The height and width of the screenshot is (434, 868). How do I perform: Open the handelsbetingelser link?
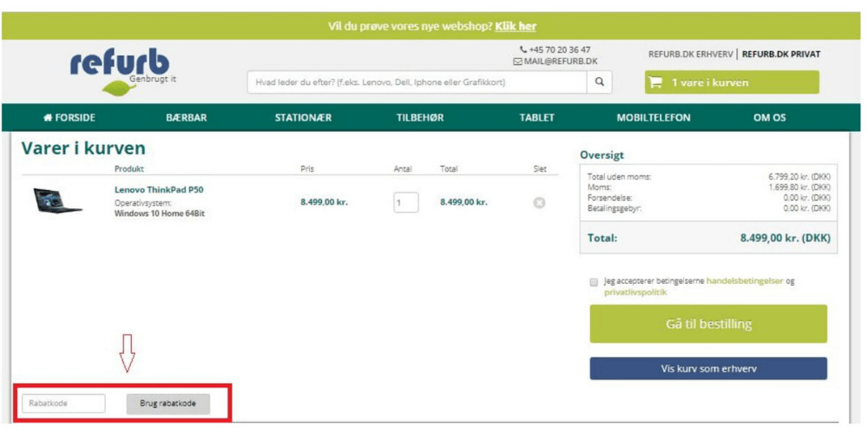click(745, 280)
